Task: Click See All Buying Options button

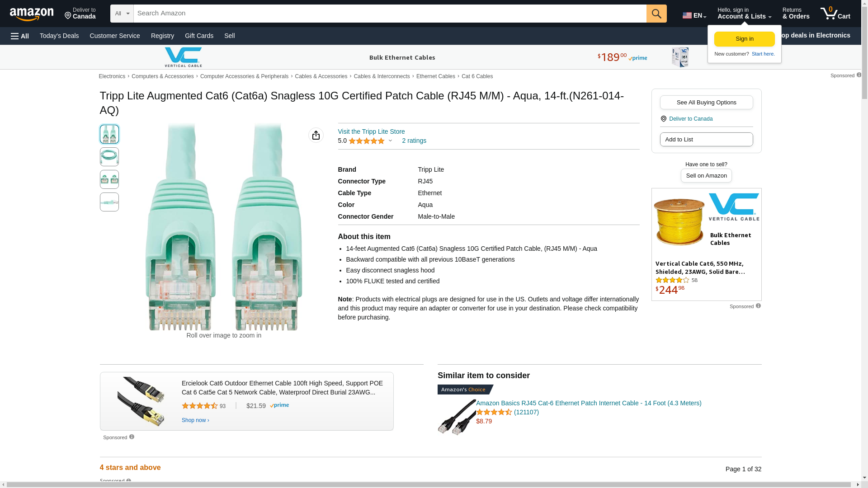Action: (706, 103)
